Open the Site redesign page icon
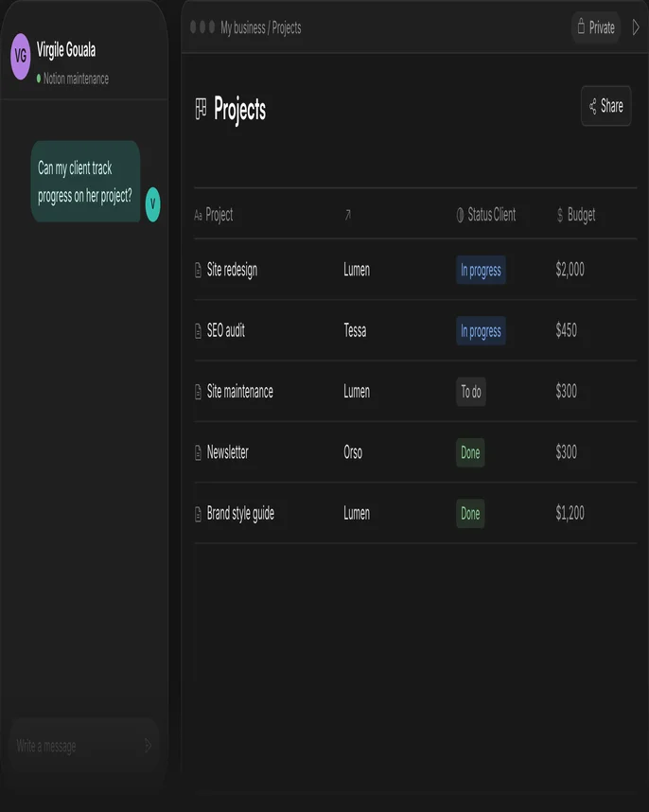 198,270
